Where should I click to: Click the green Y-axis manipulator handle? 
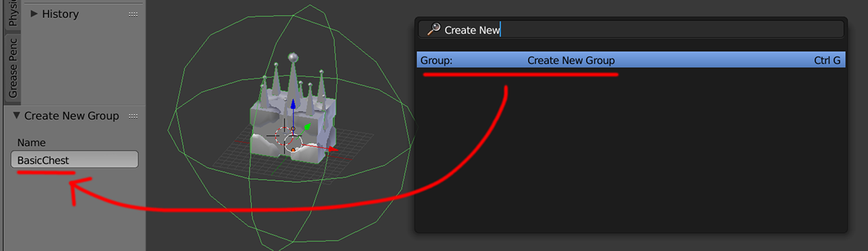click(x=307, y=126)
